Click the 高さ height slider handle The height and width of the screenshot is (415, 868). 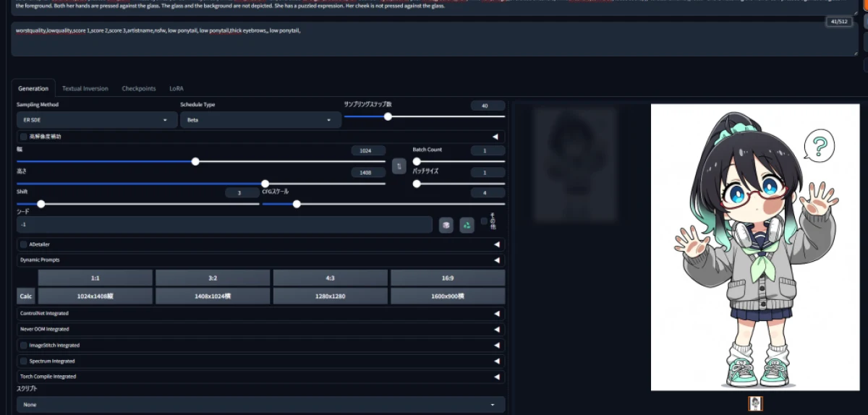pos(265,184)
